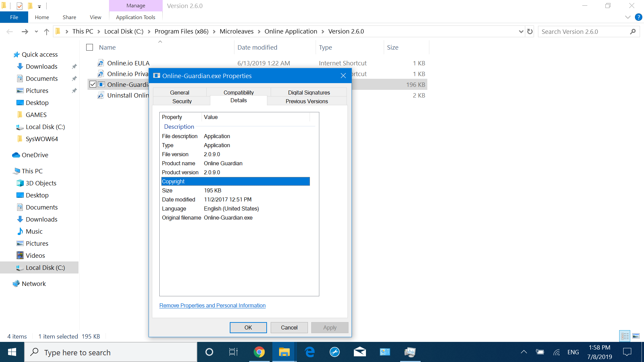The width and height of the screenshot is (644, 362).
Task: Click the battery status tray icon
Action: 540,352
